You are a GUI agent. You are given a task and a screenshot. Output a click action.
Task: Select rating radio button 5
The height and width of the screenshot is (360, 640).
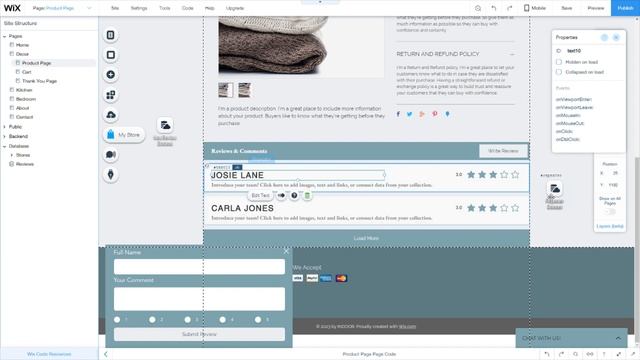pyautogui.click(x=258, y=320)
